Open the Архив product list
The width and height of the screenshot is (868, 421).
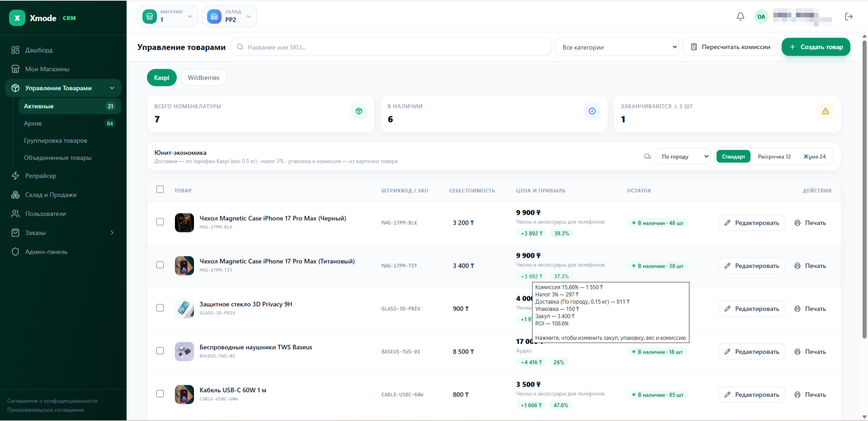[x=70, y=123]
